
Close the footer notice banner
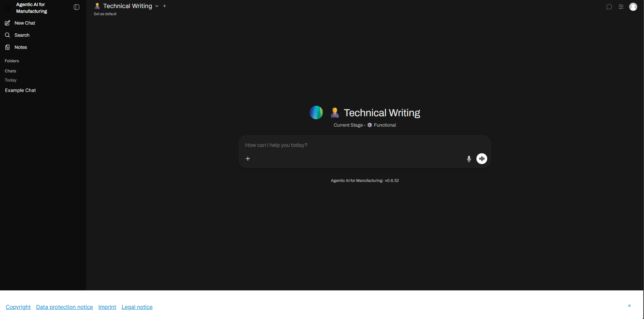[629, 306]
